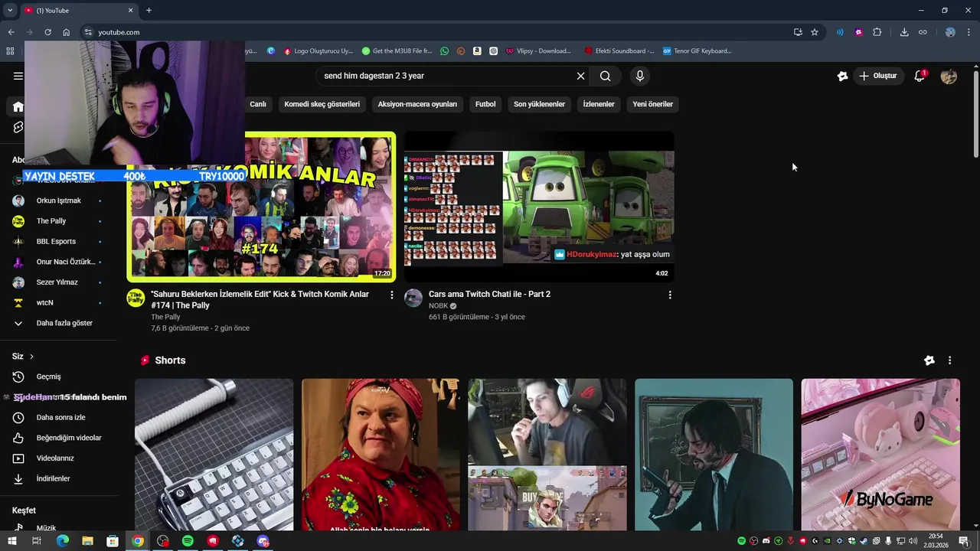Viewport: 980px width, 551px height.
Task: Open Chrome downloads icon
Action: coord(904,32)
